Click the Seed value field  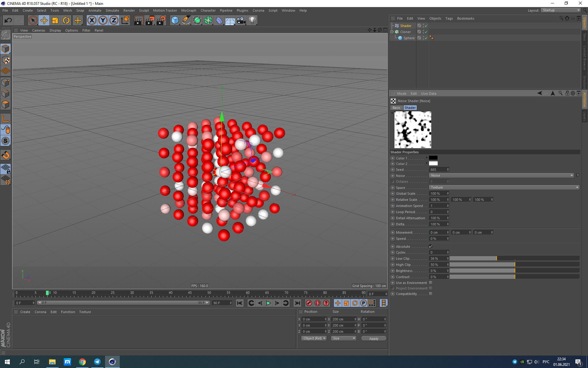pos(439,170)
